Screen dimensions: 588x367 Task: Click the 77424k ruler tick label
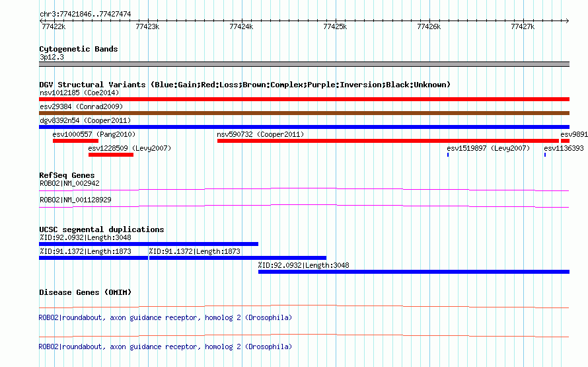point(241,26)
